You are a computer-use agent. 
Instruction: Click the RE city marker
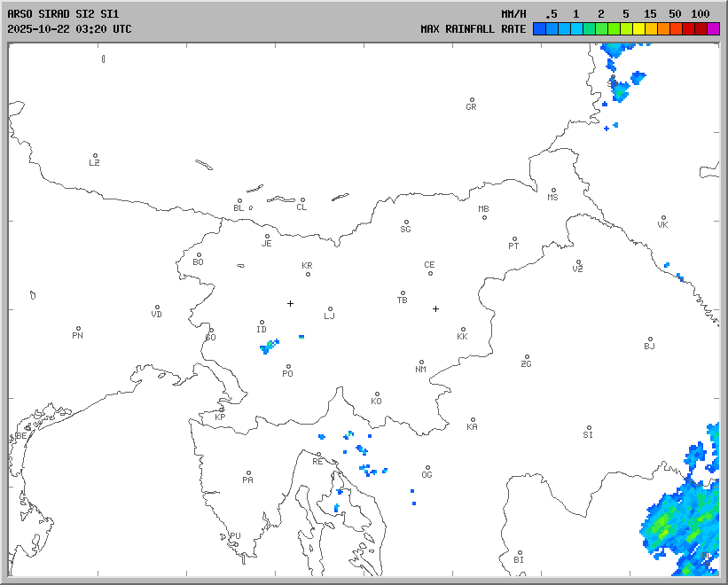pyautogui.click(x=319, y=455)
